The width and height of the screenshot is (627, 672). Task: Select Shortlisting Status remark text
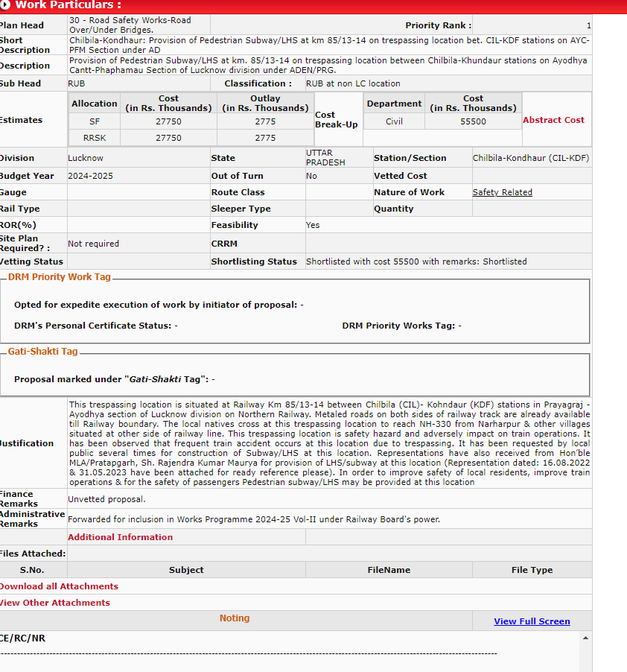416,261
